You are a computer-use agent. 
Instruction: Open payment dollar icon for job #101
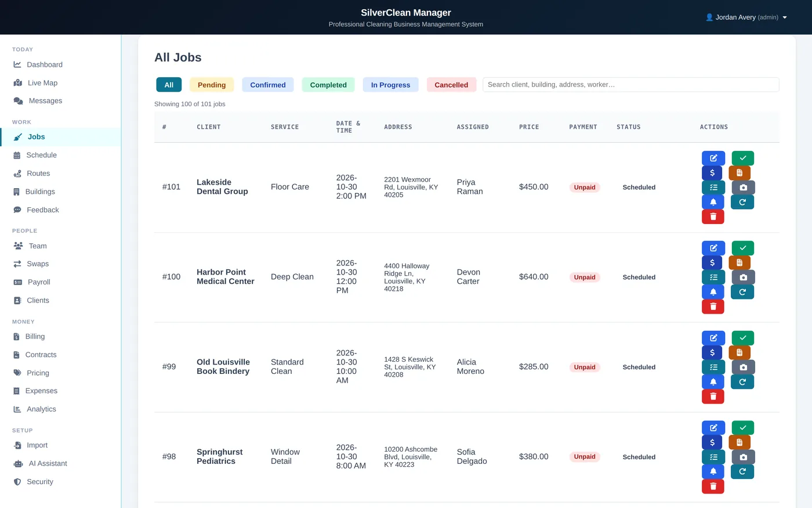pos(712,172)
